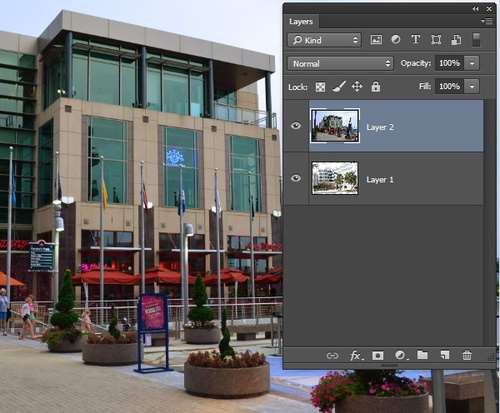Open the Normal blend mode dropdown
The width and height of the screenshot is (500, 413).
coord(340,63)
